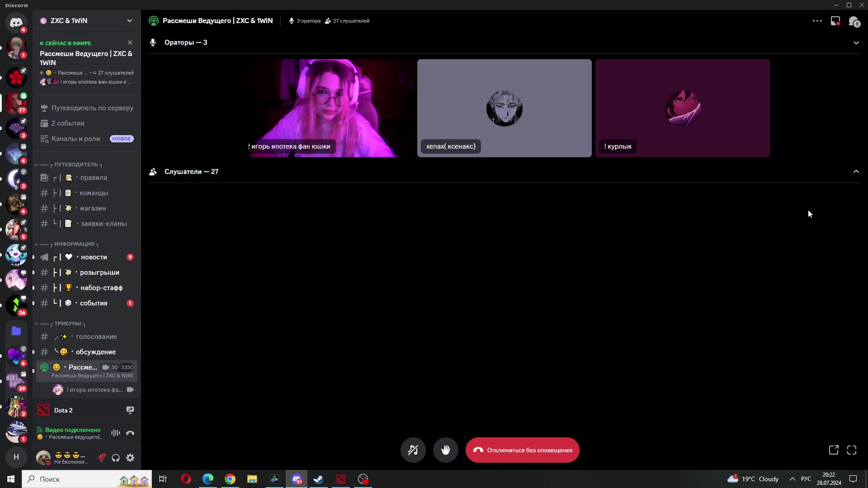This screenshot has height=488, width=868.
Task: Open Google Chrome from taskbar
Action: [230, 479]
